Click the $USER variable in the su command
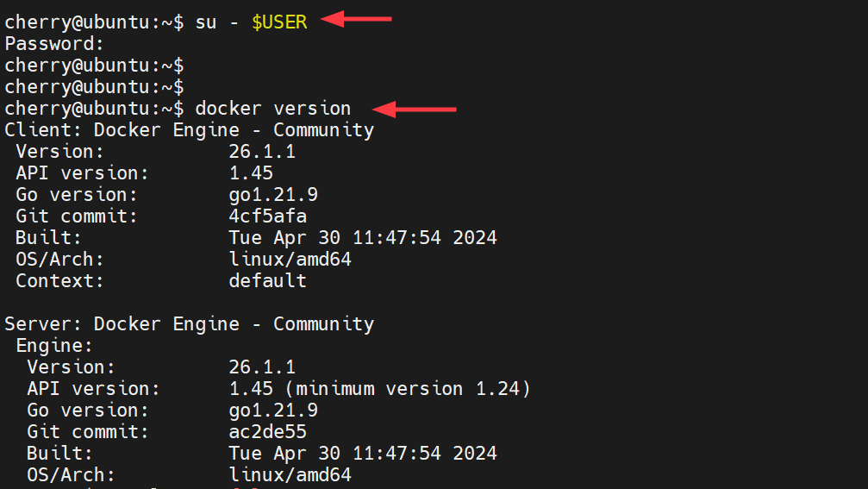 [x=278, y=22]
